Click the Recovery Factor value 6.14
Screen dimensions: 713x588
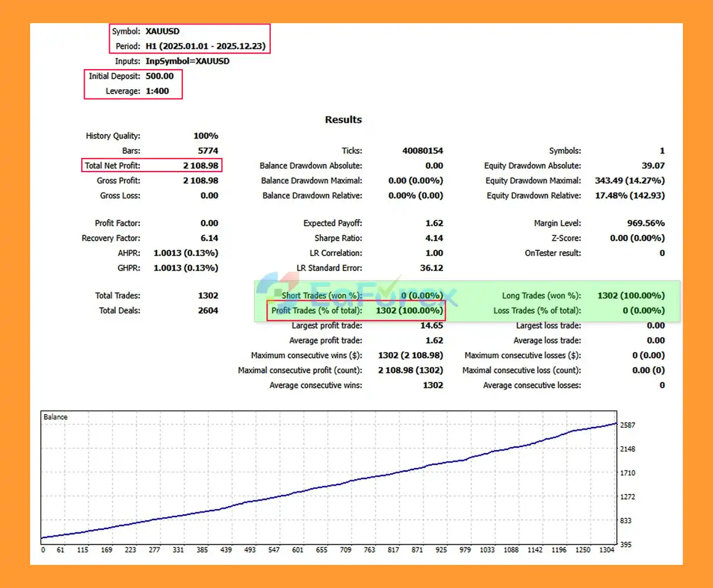209,238
